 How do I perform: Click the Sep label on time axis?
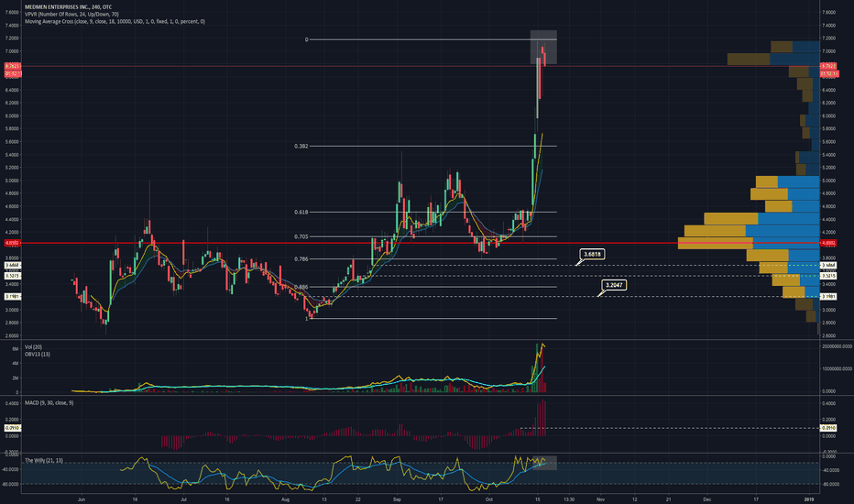pyautogui.click(x=397, y=499)
